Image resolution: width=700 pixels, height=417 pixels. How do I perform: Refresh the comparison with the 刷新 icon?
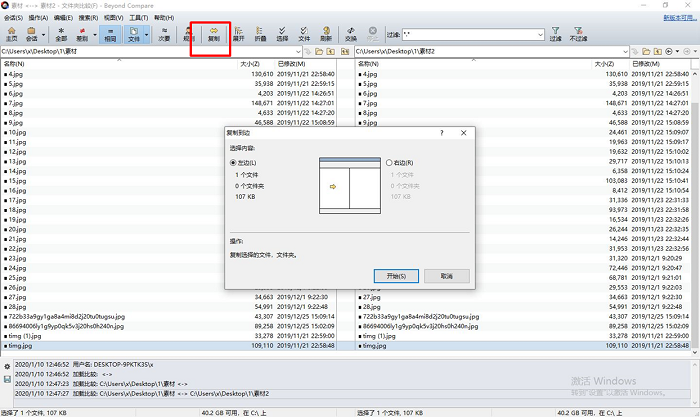pos(326,34)
